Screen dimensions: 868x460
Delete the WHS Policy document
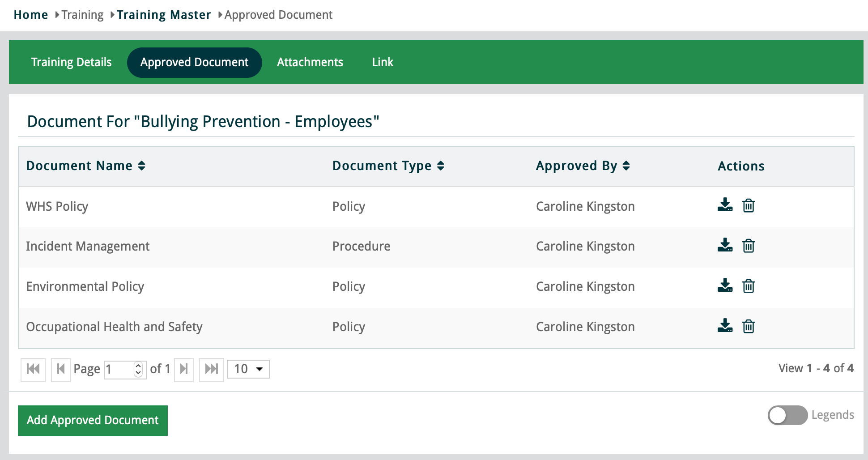click(749, 206)
